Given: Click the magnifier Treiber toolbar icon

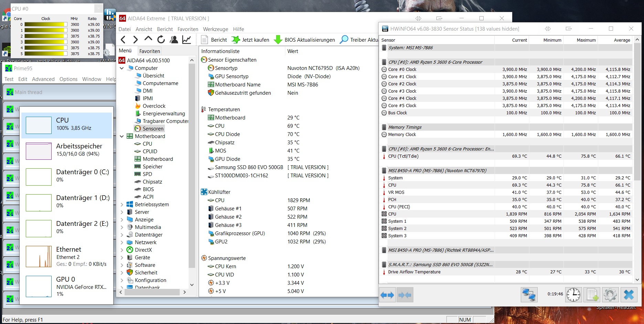Looking at the screenshot, I should tap(344, 40).
